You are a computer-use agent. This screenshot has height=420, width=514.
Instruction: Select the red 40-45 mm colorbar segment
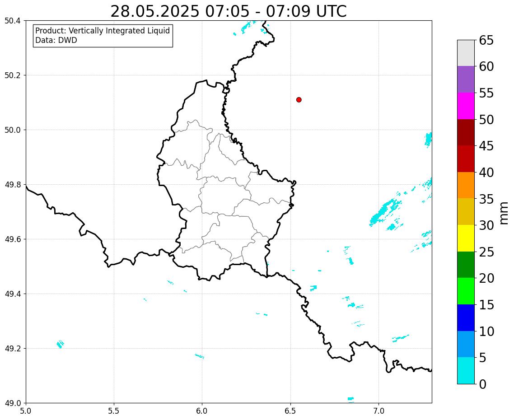[466, 159]
